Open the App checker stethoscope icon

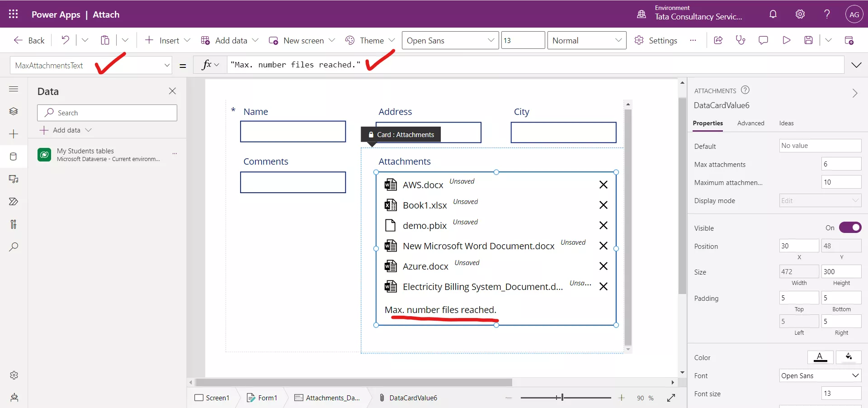pyautogui.click(x=741, y=40)
